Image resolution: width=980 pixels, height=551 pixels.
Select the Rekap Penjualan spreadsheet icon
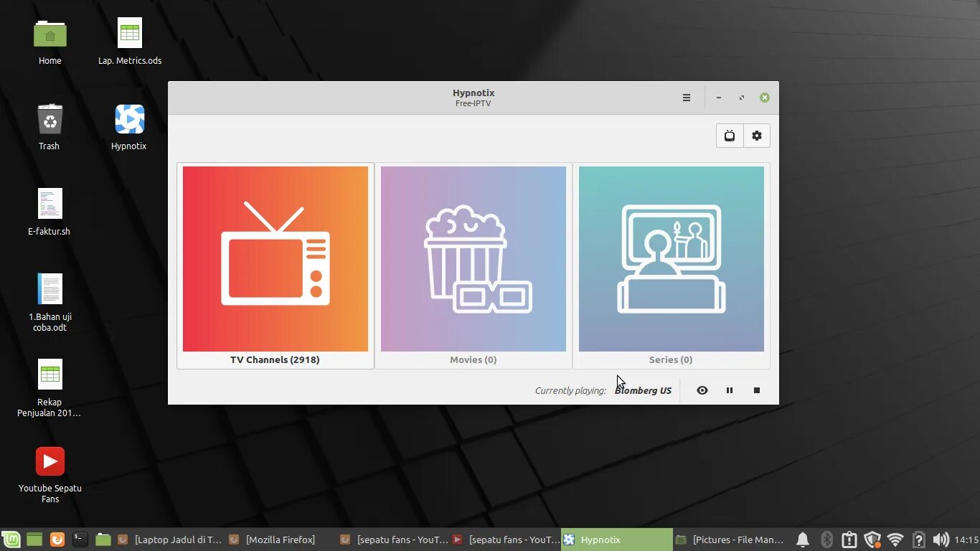coord(50,387)
